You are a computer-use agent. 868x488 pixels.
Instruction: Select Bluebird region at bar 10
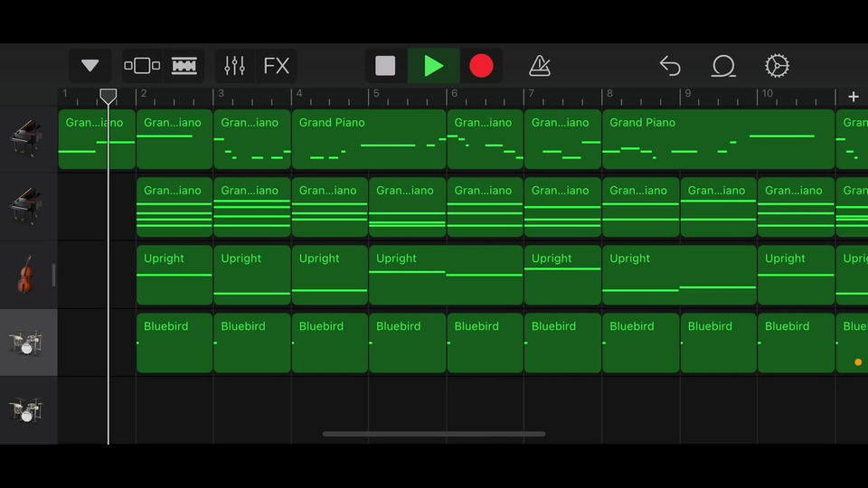796,343
